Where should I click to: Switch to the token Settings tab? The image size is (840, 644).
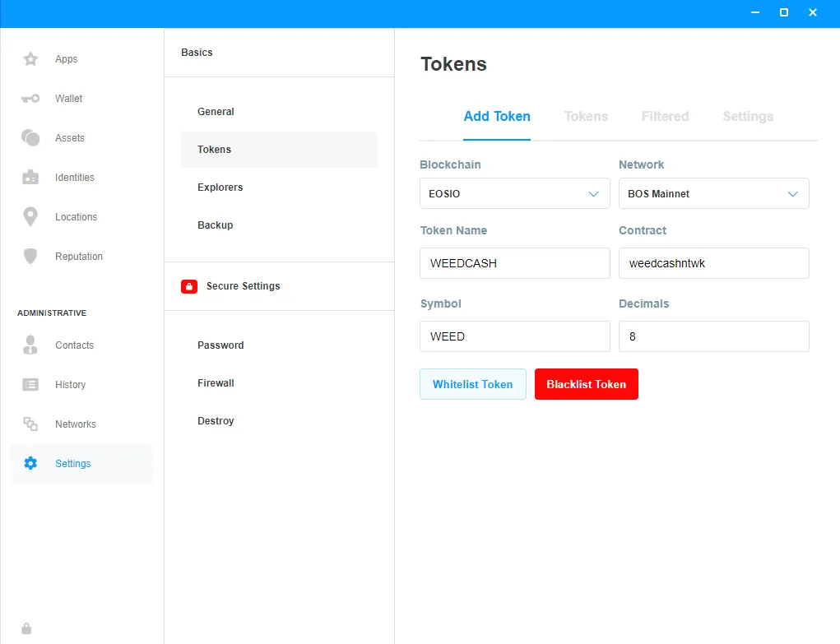tap(748, 116)
